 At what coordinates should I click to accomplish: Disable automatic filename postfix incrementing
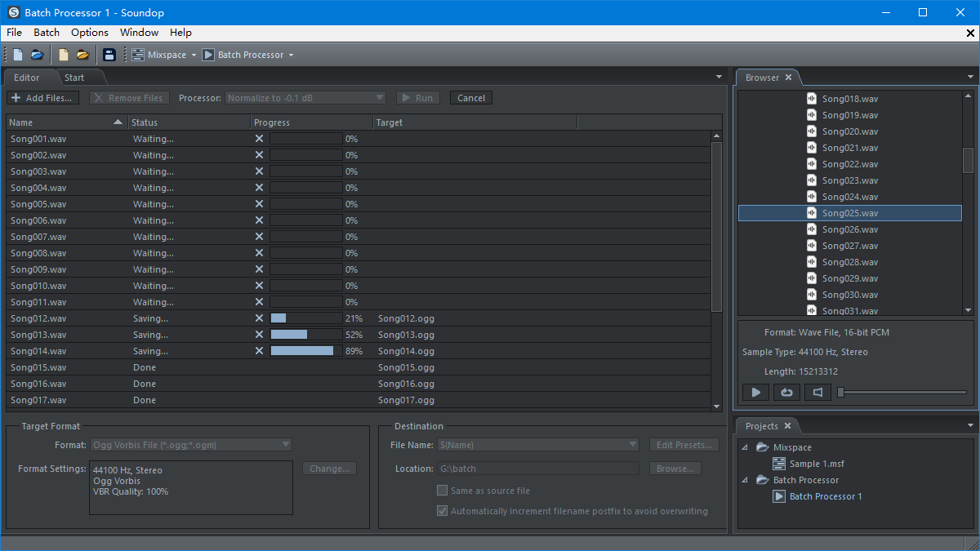(442, 510)
